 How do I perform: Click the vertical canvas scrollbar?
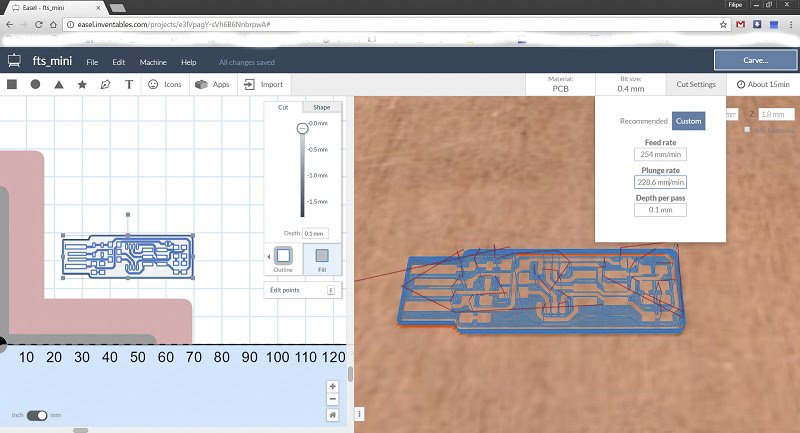pyautogui.click(x=350, y=374)
